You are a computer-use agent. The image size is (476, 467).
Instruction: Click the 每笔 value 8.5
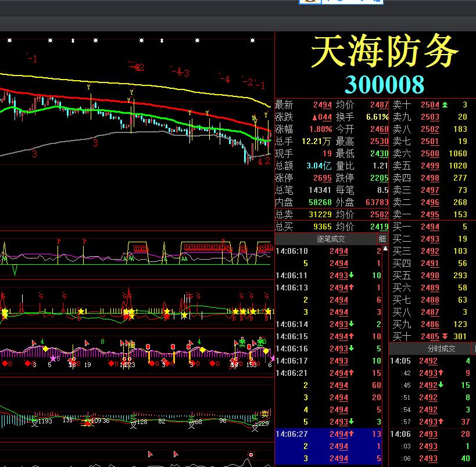point(383,191)
